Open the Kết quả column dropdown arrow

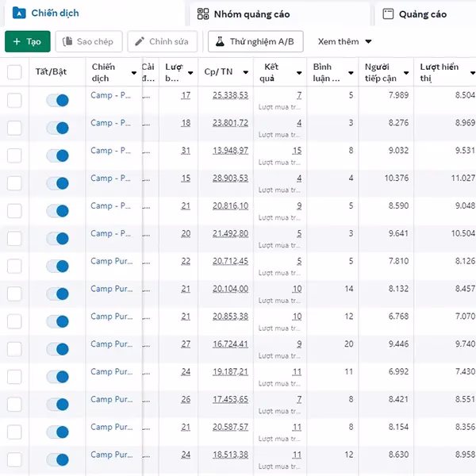[299, 73]
